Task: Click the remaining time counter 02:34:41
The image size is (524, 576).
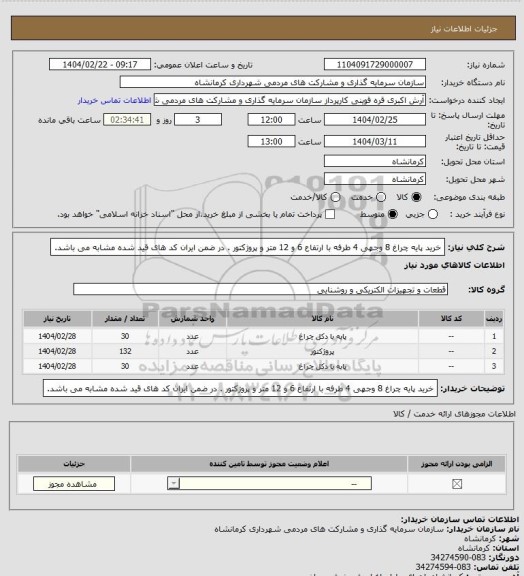Action: click(127, 120)
